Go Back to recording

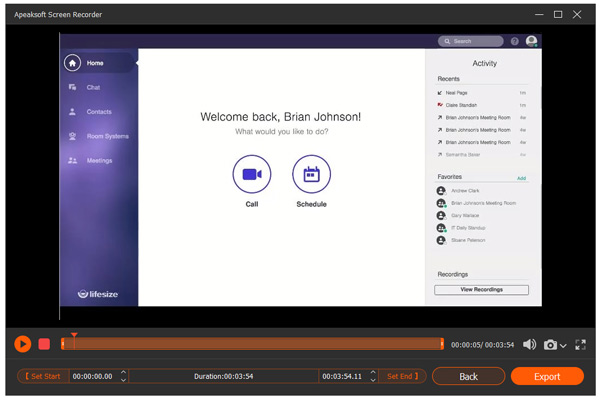coord(468,377)
